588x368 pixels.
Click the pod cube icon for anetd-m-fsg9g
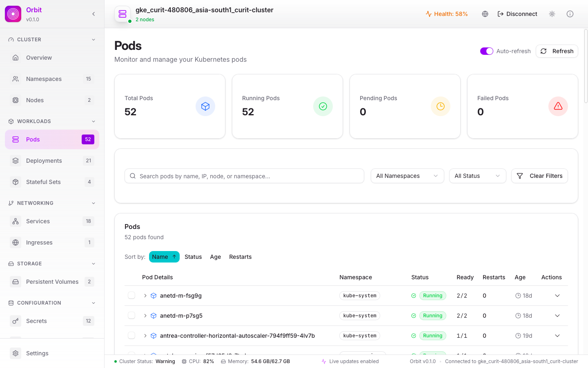(x=154, y=296)
